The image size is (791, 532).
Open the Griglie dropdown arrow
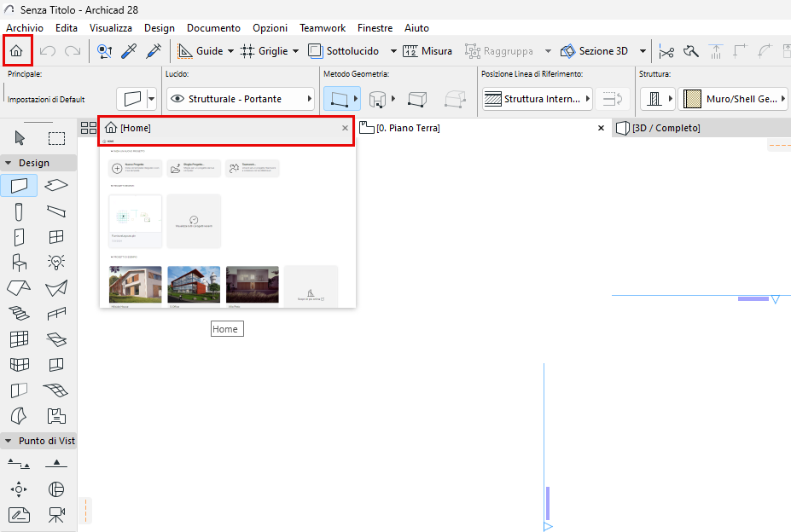coord(295,51)
